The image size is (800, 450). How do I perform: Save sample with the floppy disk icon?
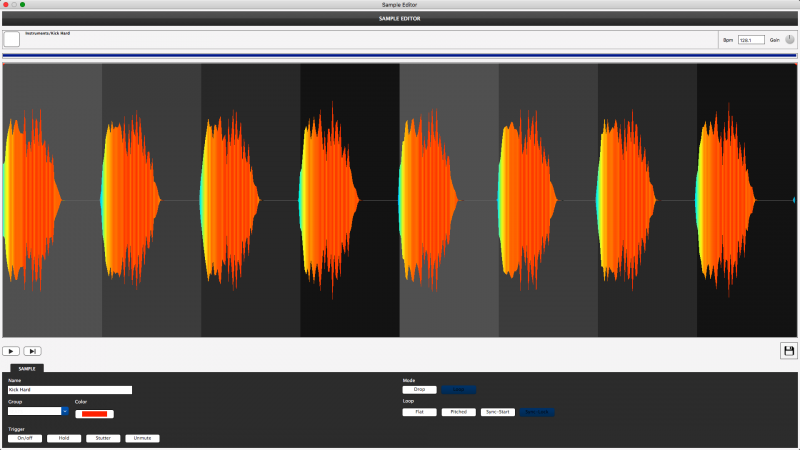pyautogui.click(x=789, y=350)
